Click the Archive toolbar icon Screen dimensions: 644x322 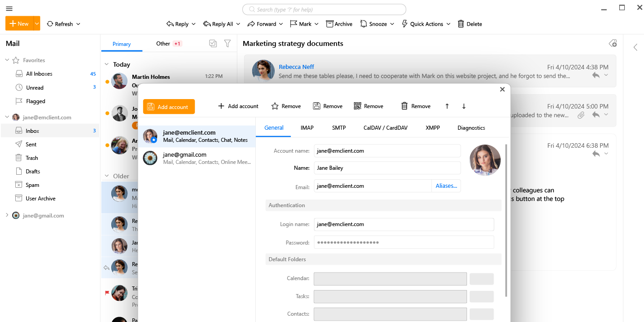point(330,24)
